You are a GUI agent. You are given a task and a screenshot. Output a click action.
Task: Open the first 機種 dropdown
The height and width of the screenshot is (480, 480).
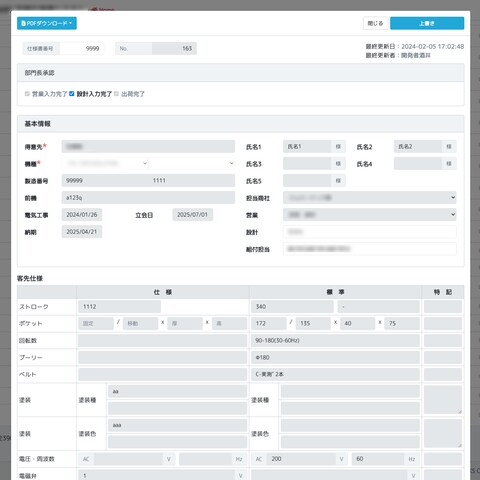click(x=105, y=163)
